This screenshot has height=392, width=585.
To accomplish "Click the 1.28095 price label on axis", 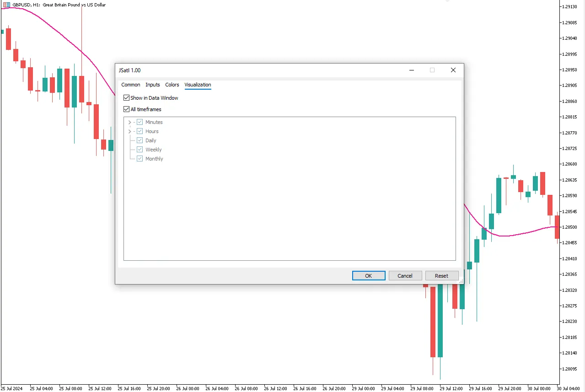I will coord(569,369).
